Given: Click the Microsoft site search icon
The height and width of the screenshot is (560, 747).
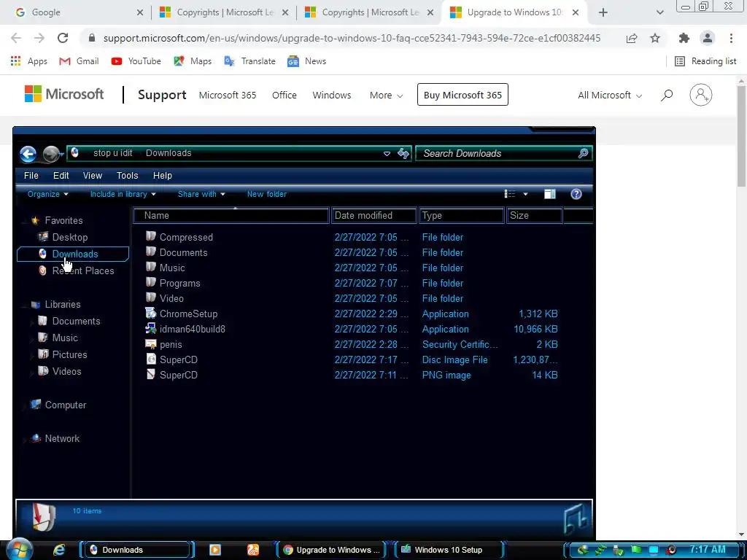Looking at the screenshot, I should [667, 95].
